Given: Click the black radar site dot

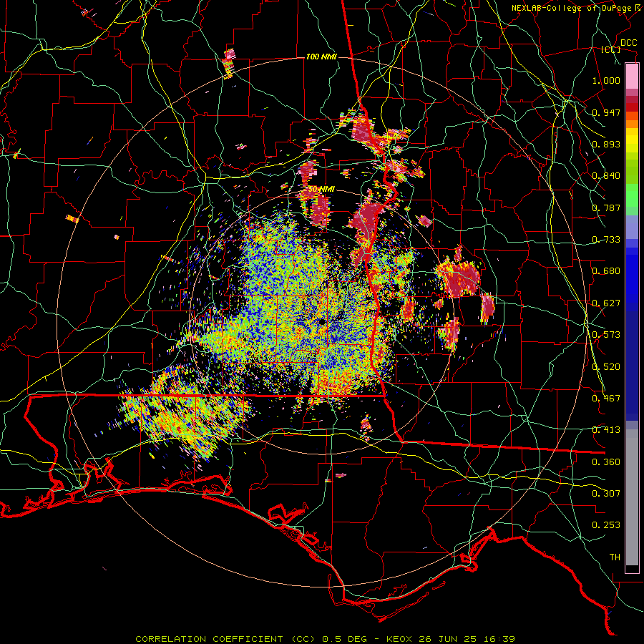Looking at the screenshot, I should click(x=321, y=321).
